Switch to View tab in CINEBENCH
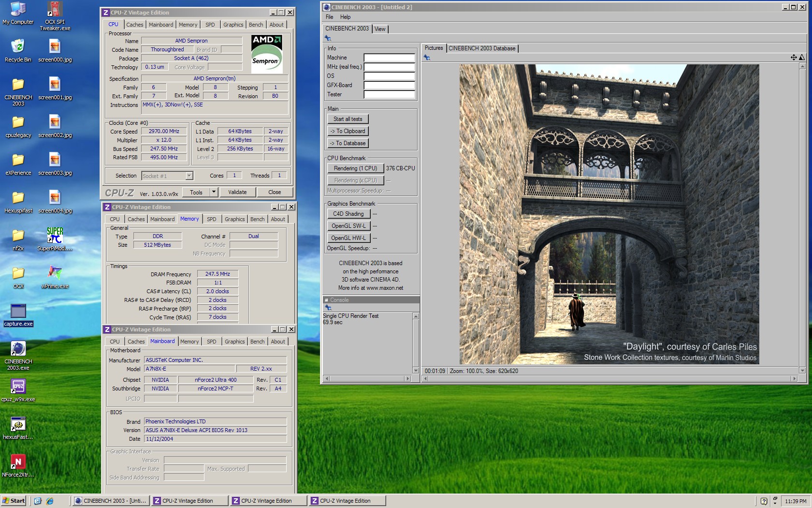 (x=380, y=29)
